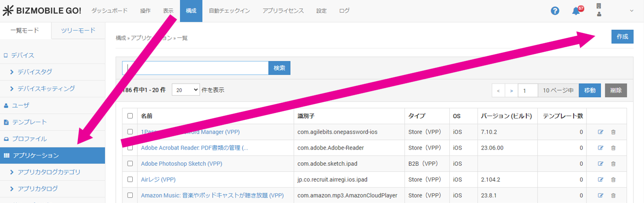Go to next page with the > button

coord(511,91)
